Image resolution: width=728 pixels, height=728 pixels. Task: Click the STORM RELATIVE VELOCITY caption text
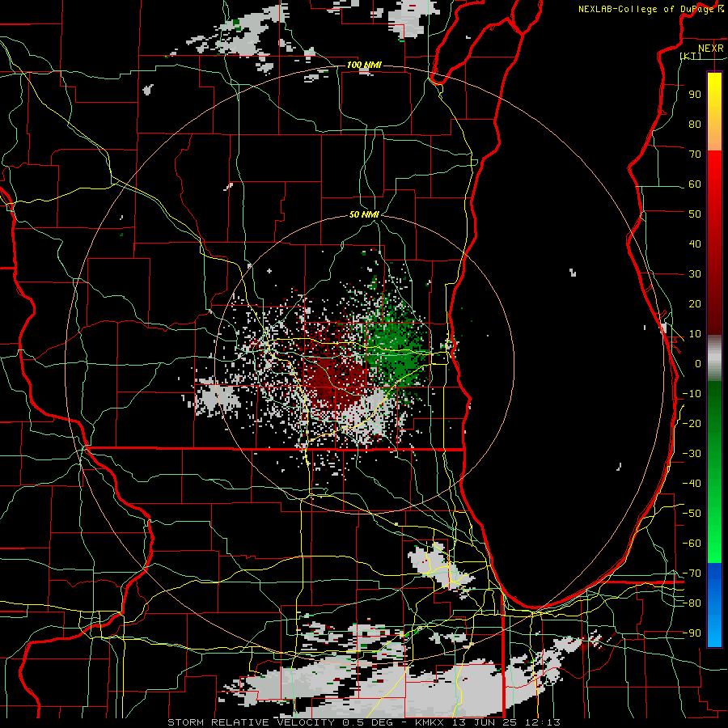(x=251, y=722)
